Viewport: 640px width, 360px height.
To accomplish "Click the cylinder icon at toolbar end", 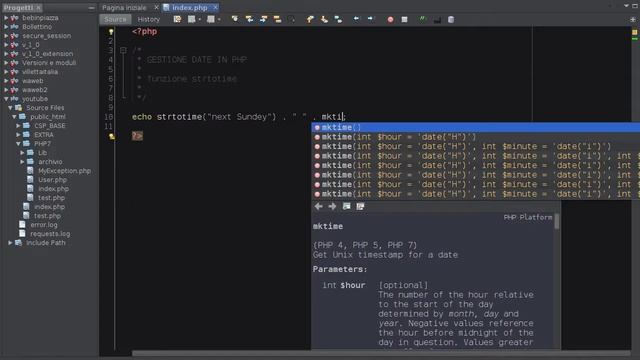I will coord(451,19).
